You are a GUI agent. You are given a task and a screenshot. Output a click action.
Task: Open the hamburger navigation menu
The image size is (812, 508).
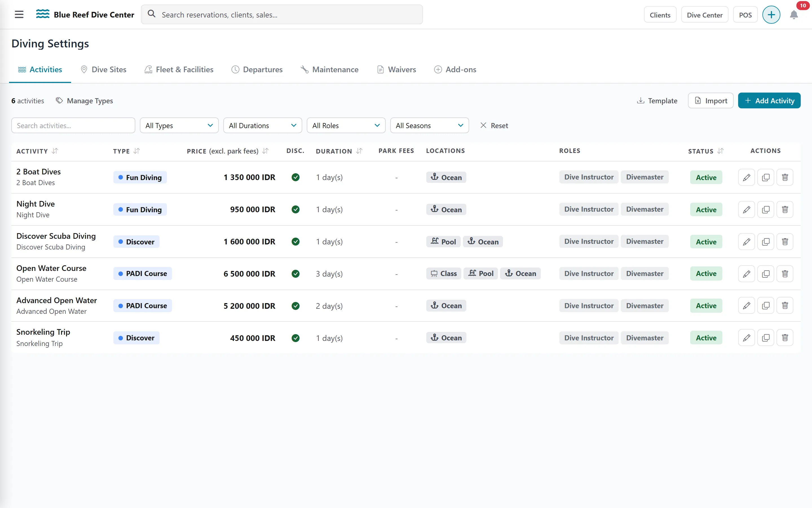tap(19, 14)
